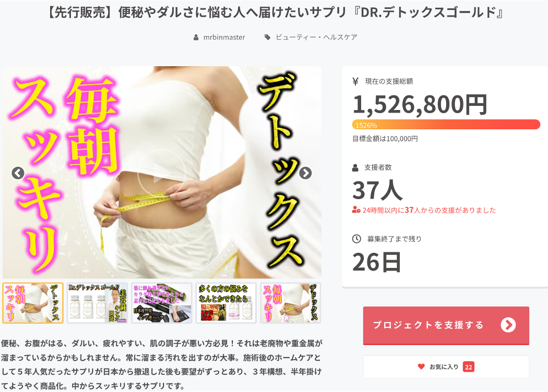The width and height of the screenshot is (548, 392).
Task: Click next slide arrow on image carousel
Action: tap(305, 173)
